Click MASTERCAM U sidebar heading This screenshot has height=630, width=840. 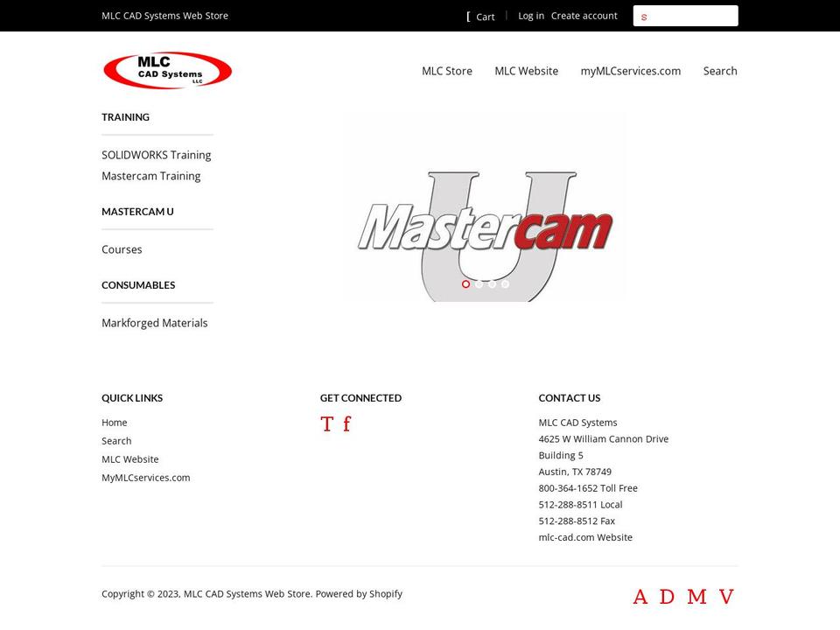(x=137, y=212)
